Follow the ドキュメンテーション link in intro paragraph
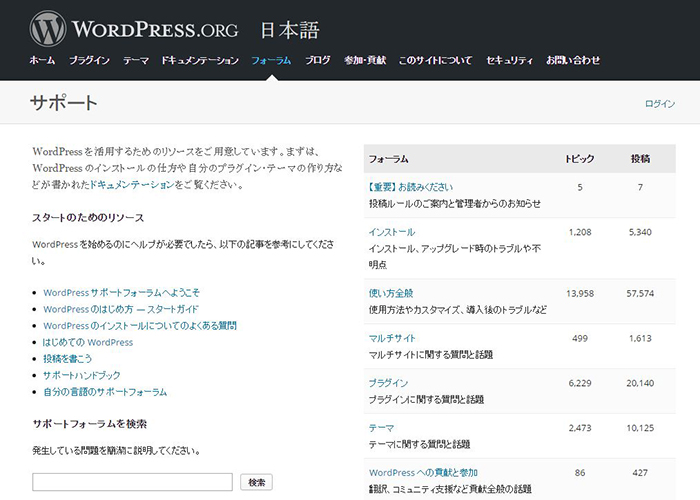 coord(132,184)
